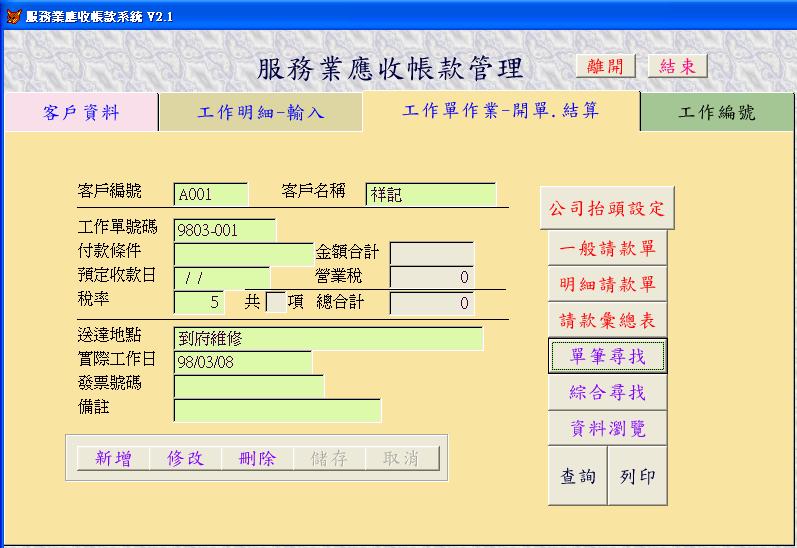The width and height of the screenshot is (797, 548).
Task: Choose 明細請款單 report
Action: click(x=607, y=284)
